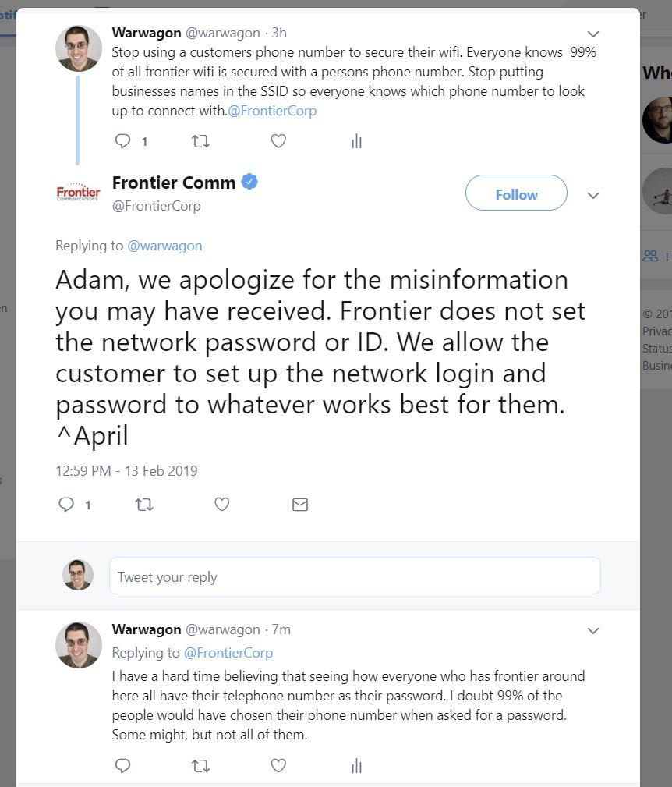Follow Frontier Comm
The image size is (672, 787).
pyautogui.click(x=516, y=193)
